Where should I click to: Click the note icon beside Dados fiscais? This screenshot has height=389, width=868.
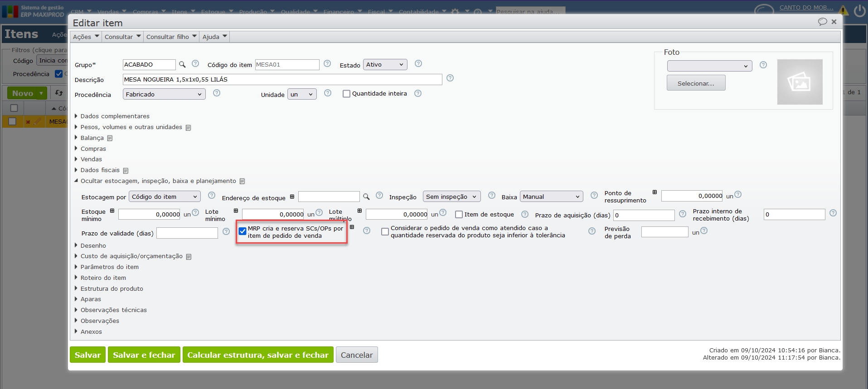tap(126, 171)
